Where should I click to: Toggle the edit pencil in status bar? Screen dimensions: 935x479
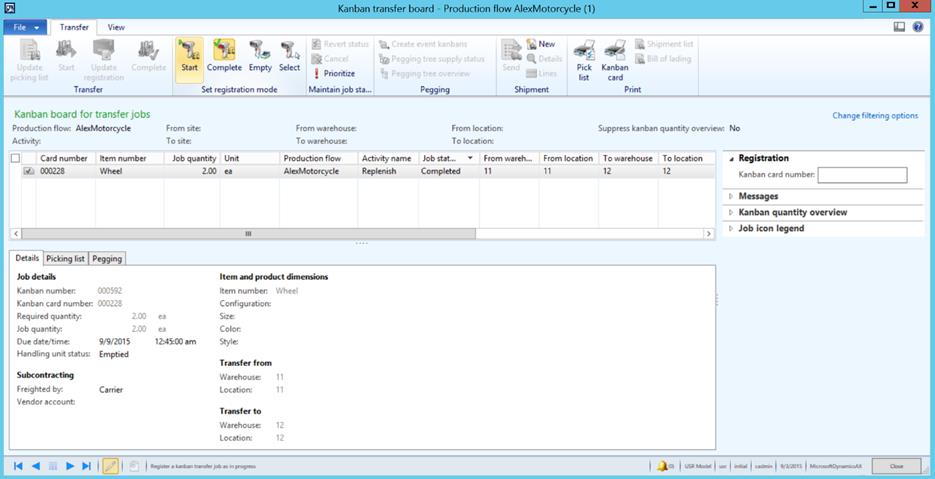point(110,466)
